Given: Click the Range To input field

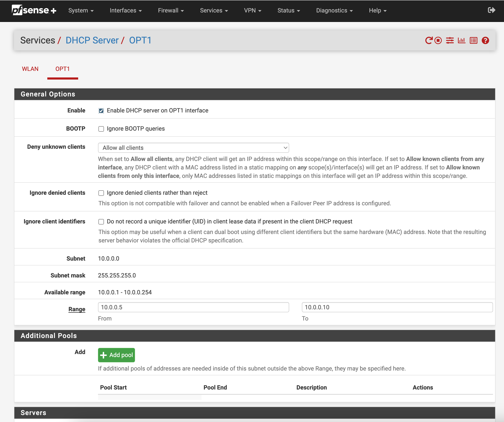Looking at the screenshot, I should [397, 307].
